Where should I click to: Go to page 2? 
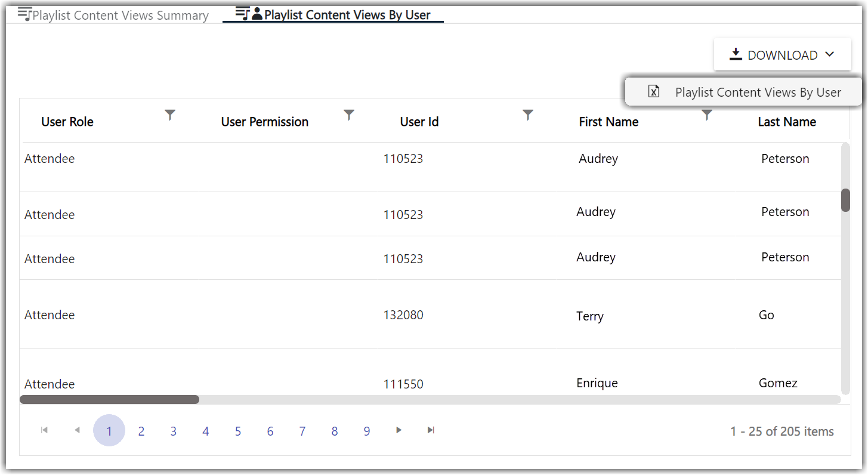pos(141,431)
